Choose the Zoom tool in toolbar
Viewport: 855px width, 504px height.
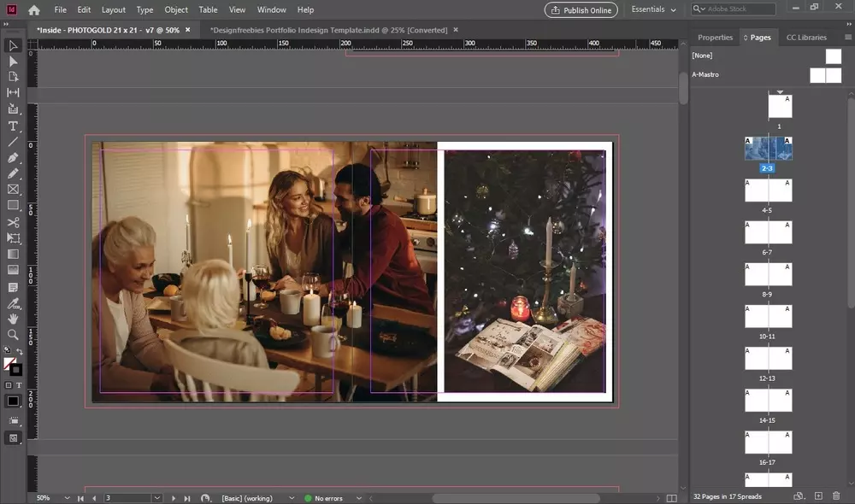pos(13,335)
